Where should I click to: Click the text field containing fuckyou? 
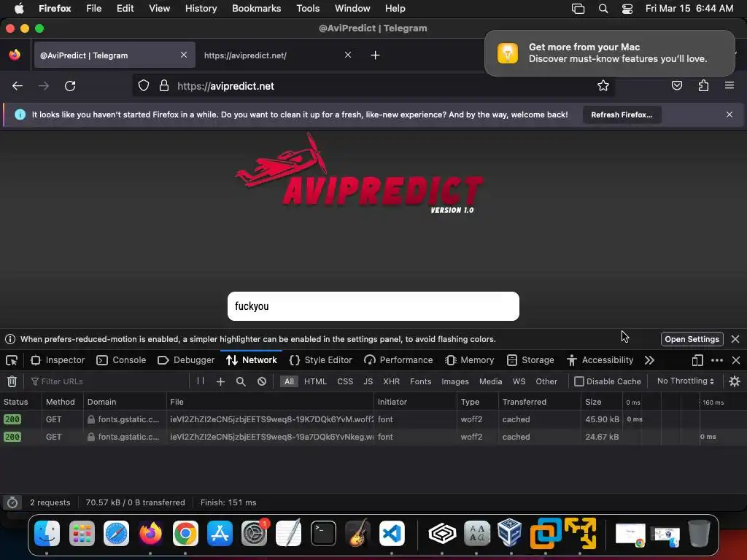coord(373,306)
